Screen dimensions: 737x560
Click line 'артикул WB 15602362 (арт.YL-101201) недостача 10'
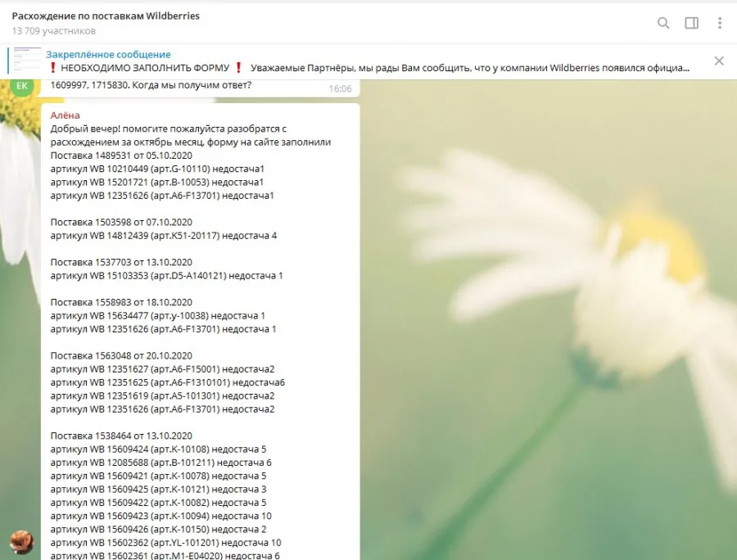tap(165, 543)
